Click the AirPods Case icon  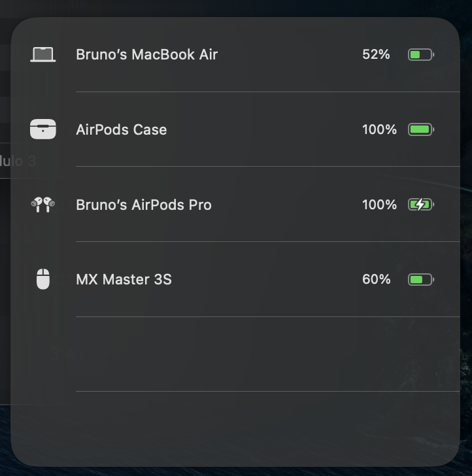[x=43, y=129]
